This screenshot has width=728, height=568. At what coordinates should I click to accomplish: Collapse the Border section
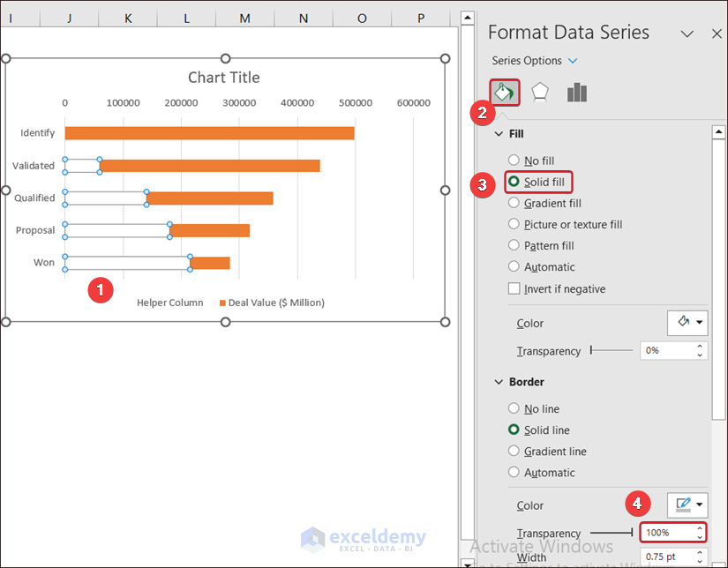tap(499, 383)
